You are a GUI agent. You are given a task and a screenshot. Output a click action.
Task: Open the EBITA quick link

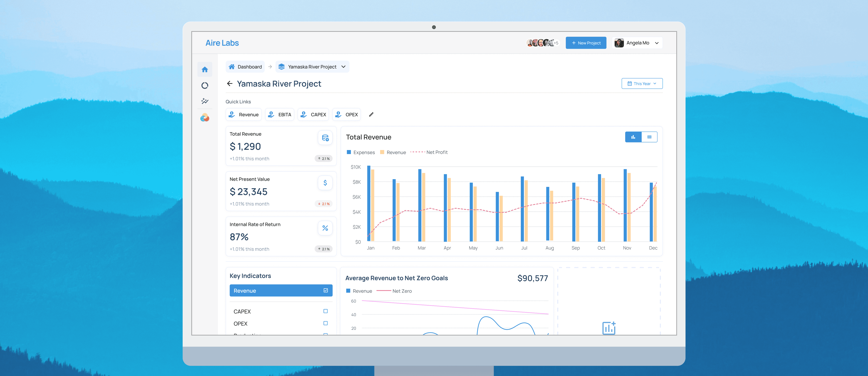pyautogui.click(x=279, y=115)
